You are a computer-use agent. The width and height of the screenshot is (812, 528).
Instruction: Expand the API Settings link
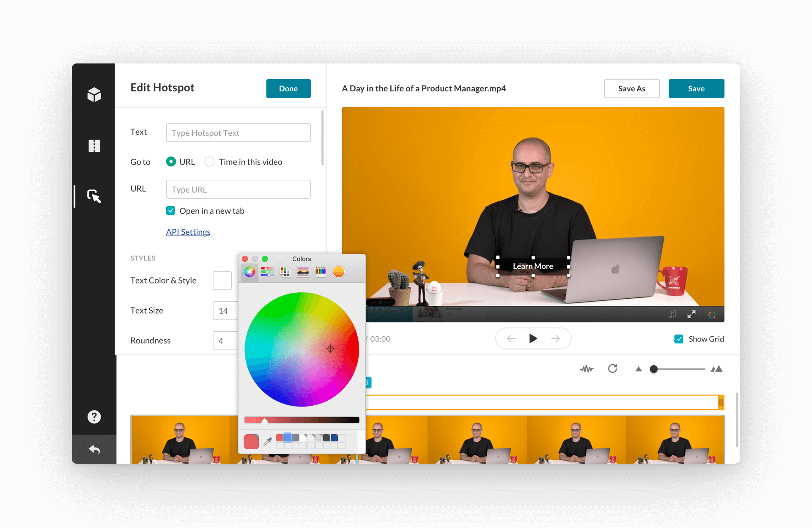(188, 231)
